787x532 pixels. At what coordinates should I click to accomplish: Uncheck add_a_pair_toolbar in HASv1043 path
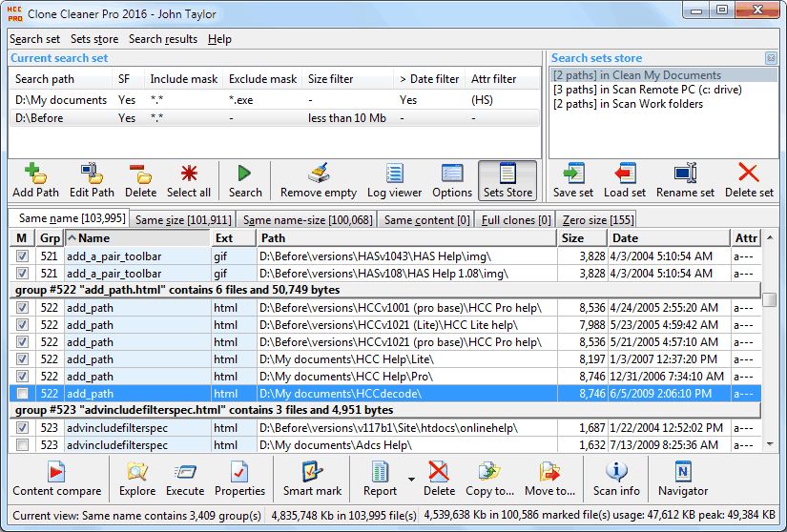(22, 256)
